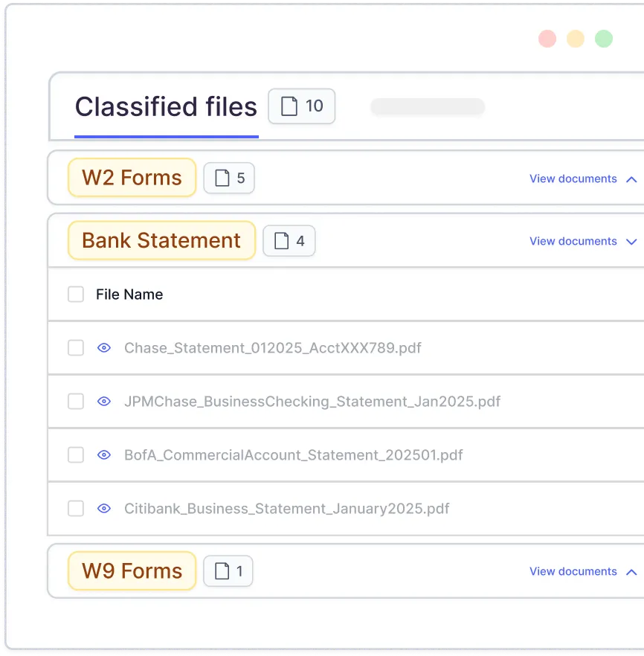Preview Chase_Statement_012025 with eye icon
Image resolution: width=644 pixels, height=656 pixels.
pyautogui.click(x=104, y=347)
